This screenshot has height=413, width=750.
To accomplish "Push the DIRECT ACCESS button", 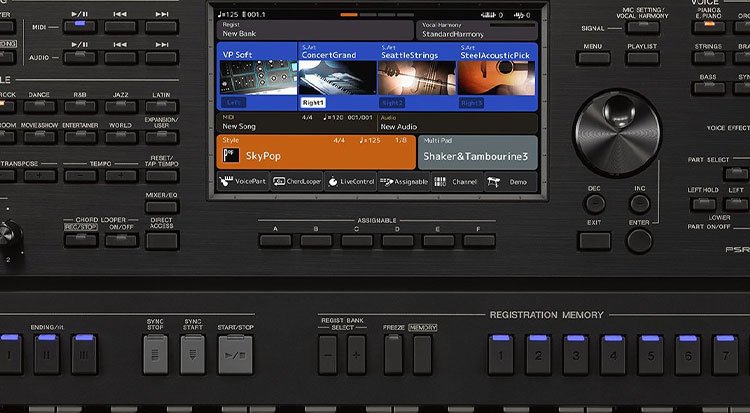I will click(x=162, y=241).
